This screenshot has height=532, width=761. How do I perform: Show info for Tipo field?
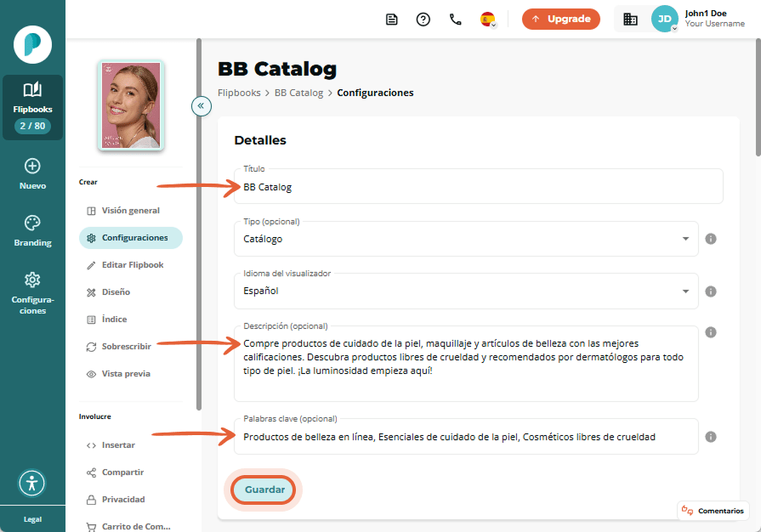[711, 239]
